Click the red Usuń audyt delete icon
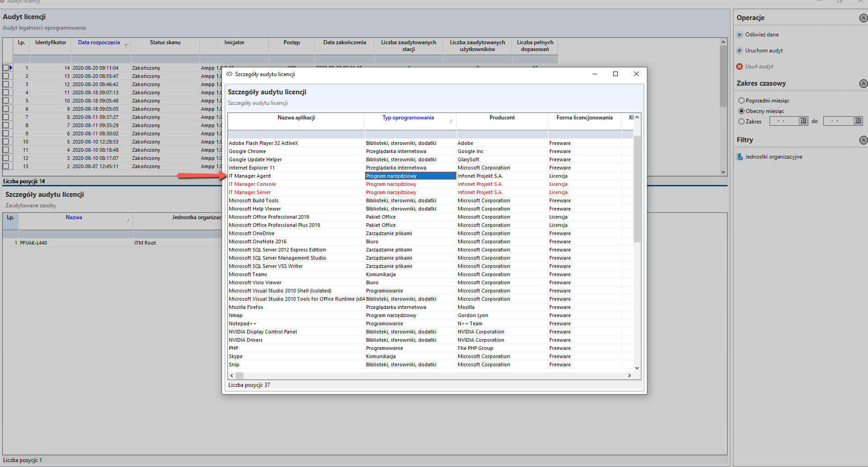This screenshot has width=868, height=467. [739, 67]
